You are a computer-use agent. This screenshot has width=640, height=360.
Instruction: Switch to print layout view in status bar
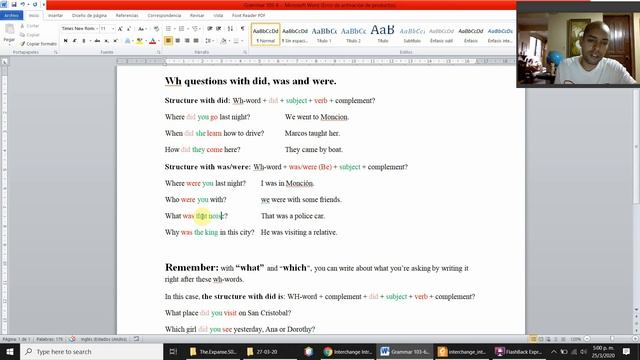(533, 339)
